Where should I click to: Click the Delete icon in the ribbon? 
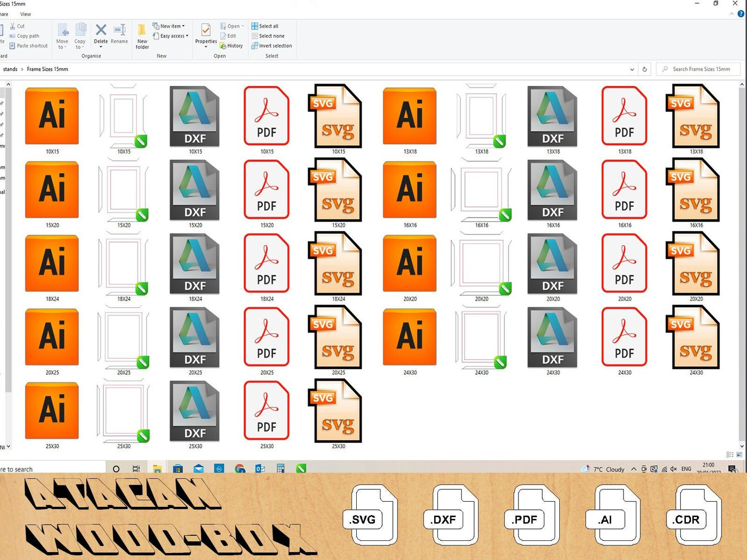tap(101, 34)
